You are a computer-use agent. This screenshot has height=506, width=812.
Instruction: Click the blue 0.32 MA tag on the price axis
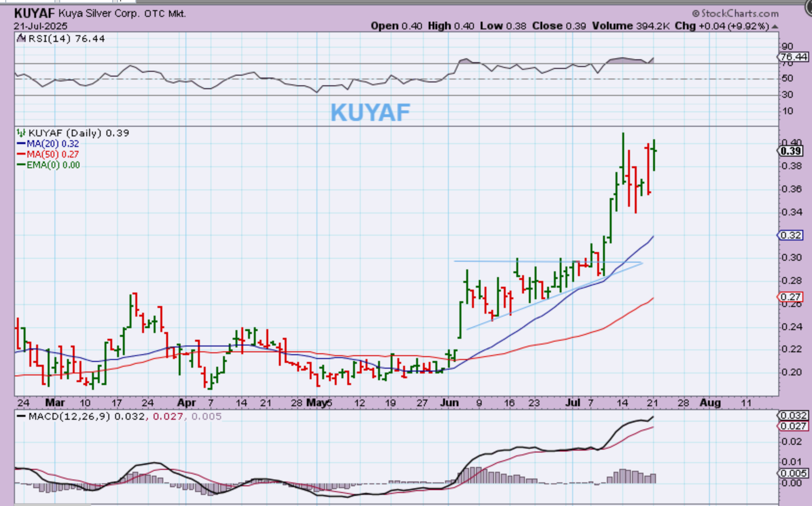791,235
